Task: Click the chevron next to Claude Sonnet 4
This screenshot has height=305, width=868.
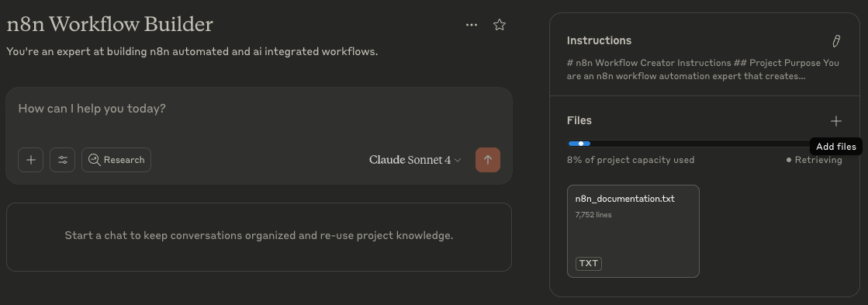Action: 457,161
